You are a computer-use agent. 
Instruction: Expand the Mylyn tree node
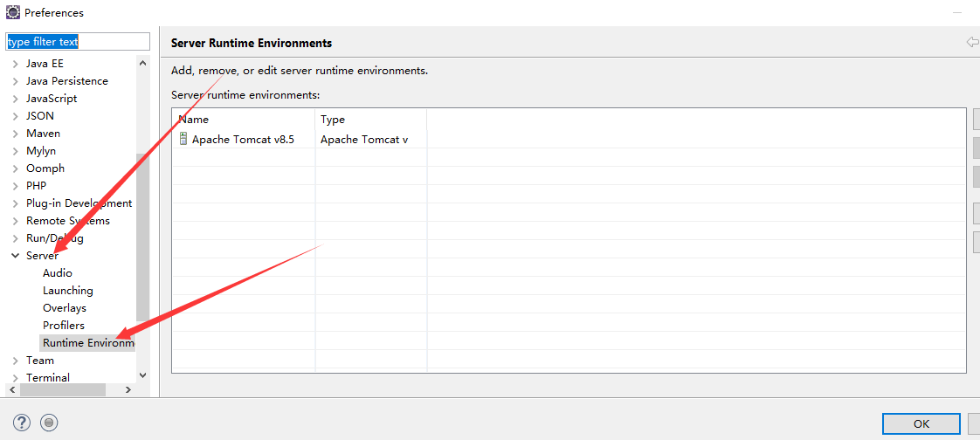(16, 151)
